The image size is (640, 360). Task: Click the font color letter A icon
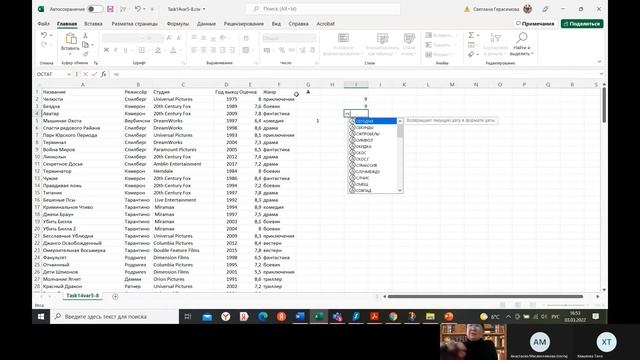173,50
